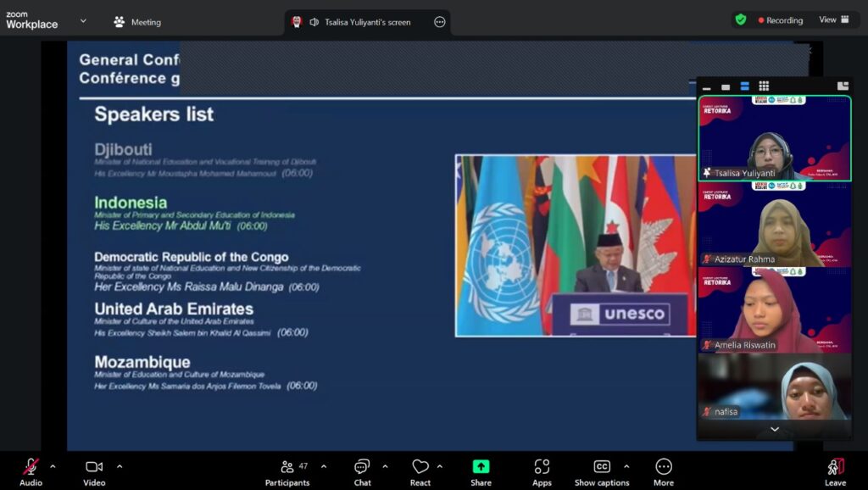868x490 pixels.
Task: Click the green encryption shield icon
Action: point(741,20)
